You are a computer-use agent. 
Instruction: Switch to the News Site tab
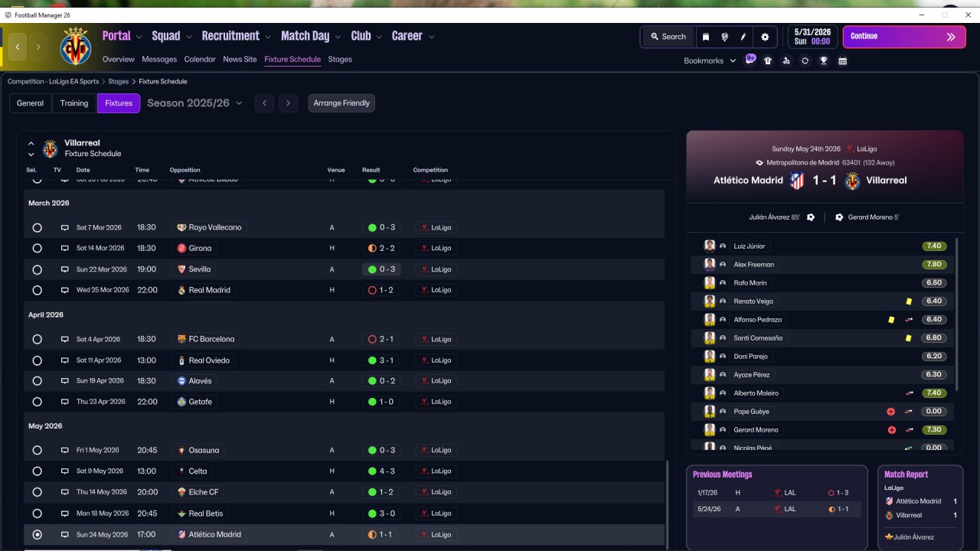(x=240, y=59)
